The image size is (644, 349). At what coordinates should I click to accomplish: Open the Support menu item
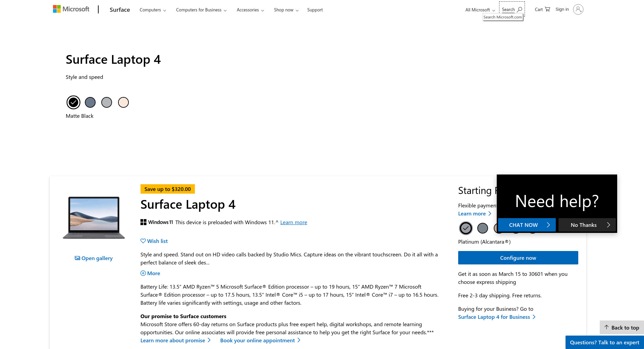(x=315, y=10)
